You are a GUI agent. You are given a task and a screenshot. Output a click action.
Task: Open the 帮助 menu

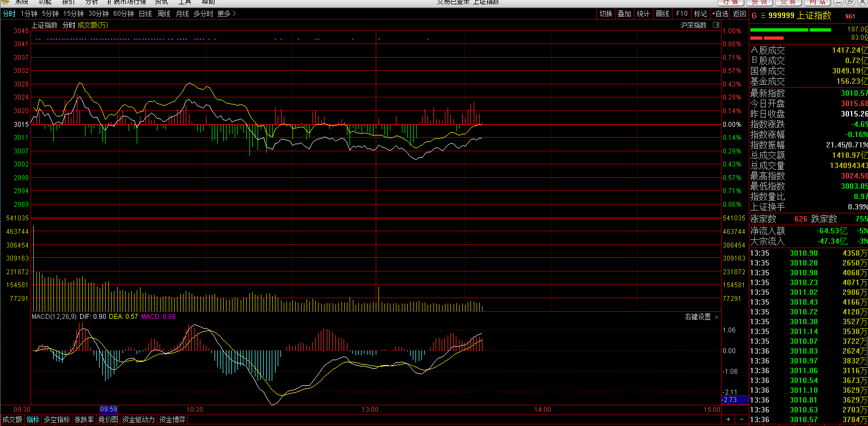click(x=208, y=2)
